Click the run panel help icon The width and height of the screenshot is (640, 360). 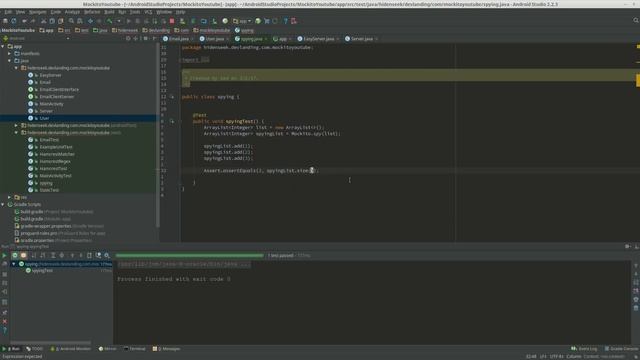click(x=4, y=331)
